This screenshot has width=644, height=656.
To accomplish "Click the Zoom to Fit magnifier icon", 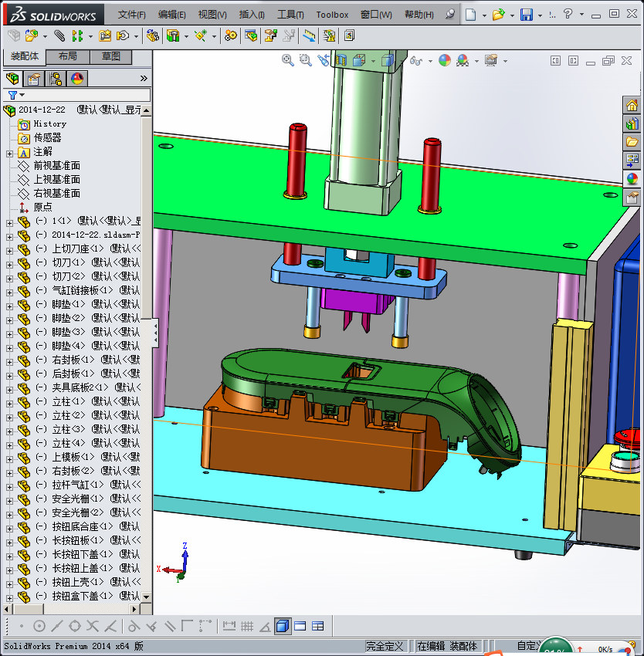I will (x=288, y=60).
